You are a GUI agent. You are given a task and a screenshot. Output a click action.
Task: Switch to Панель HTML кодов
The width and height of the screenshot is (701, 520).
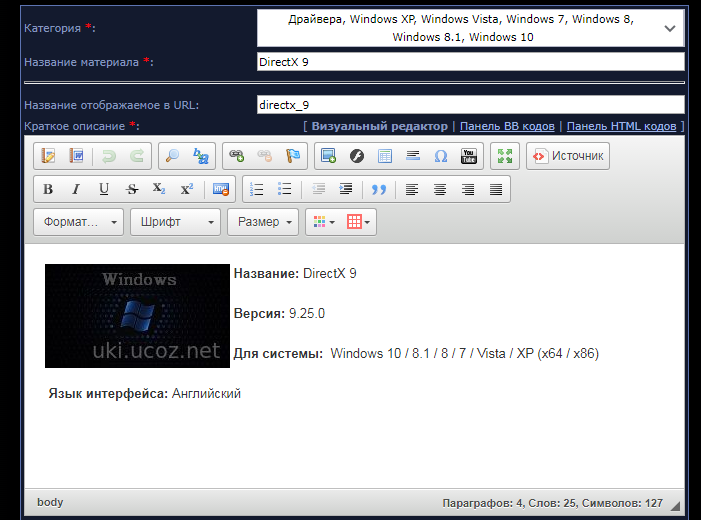click(x=621, y=126)
